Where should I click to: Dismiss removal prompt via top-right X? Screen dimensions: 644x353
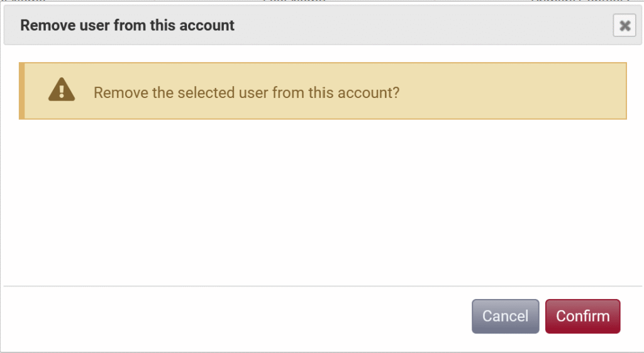(625, 26)
